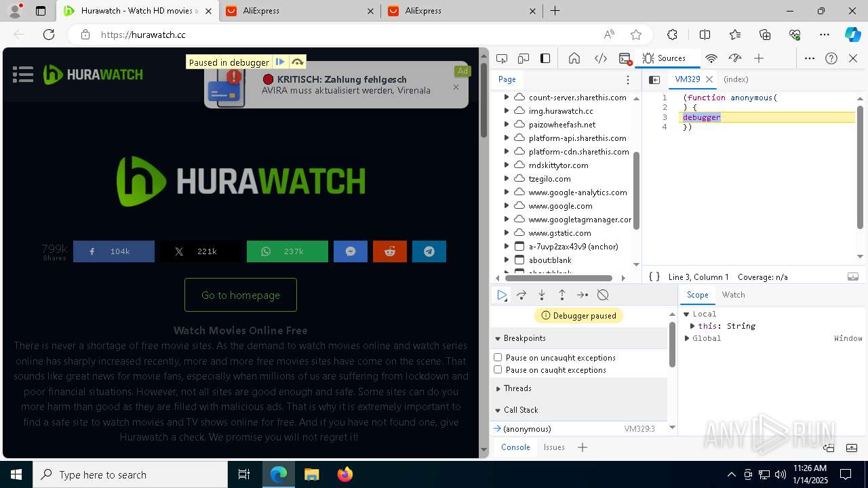Open browser Extensions icon
Image resolution: width=868 pixels, height=488 pixels.
click(672, 35)
